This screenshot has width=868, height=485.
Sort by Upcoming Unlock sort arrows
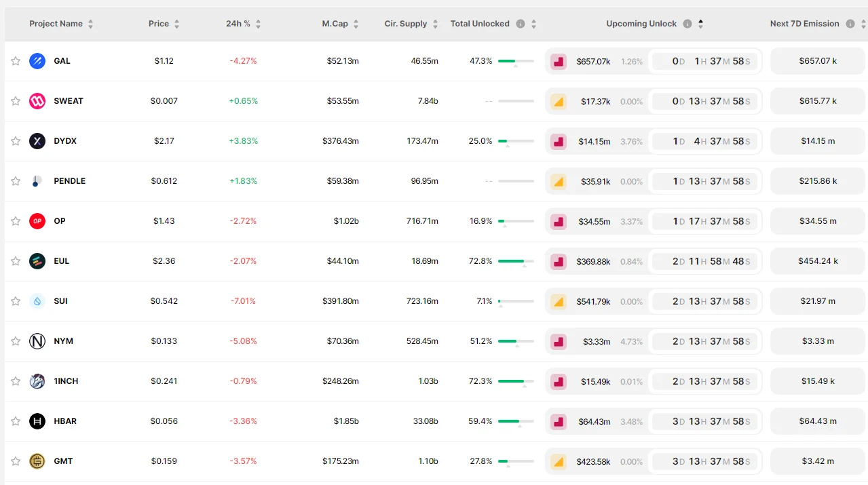point(700,24)
